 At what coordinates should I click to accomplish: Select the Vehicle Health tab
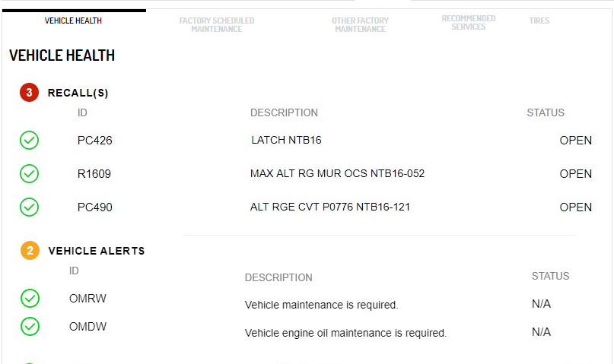click(73, 21)
